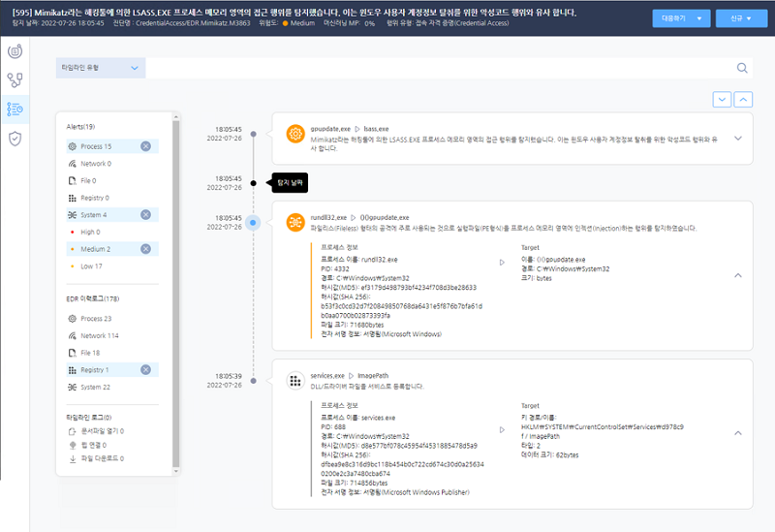The image size is (775, 532).
Task: Click the filter panel vertical scrollbar
Action: (176, 294)
